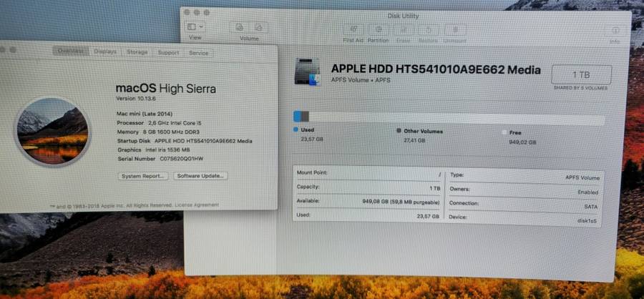Open the License Agreement link
Screen dimensions: 644x299
(197, 205)
